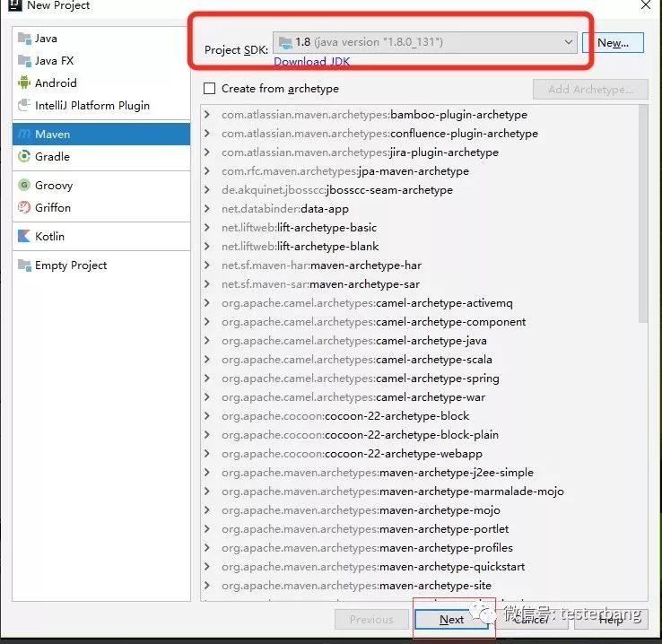Choose Gradle project type
This screenshot has height=644, width=662.
pos(101,157)
